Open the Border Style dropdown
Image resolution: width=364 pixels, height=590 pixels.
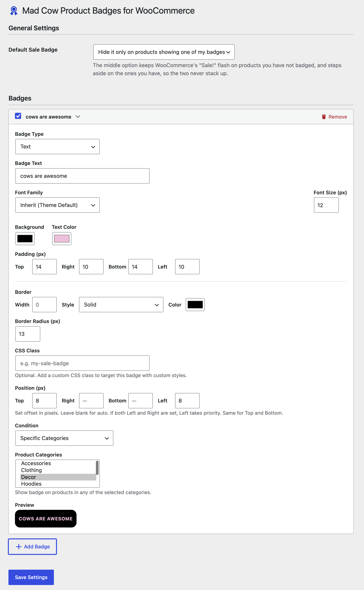tap(121, 305)
